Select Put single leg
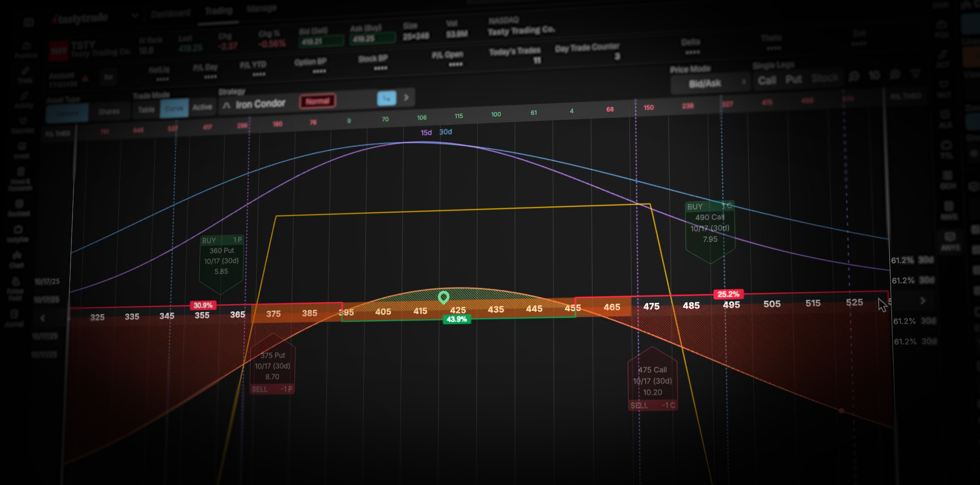This screenshot has width=980, height=485. [793, 79]
